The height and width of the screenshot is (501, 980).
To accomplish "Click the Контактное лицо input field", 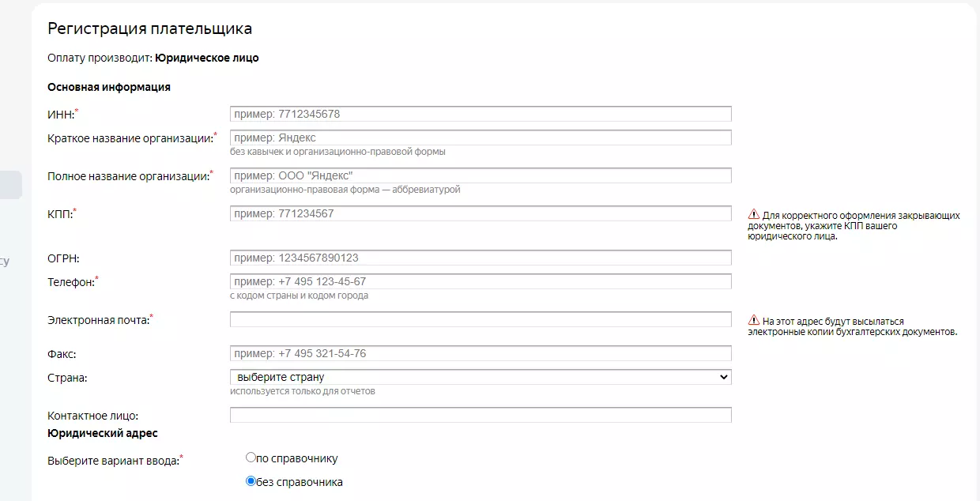I will (481, 415).
